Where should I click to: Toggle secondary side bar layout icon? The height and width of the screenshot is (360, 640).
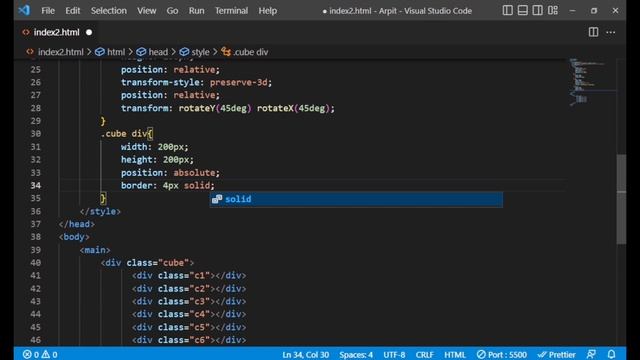tap(538, 11)
